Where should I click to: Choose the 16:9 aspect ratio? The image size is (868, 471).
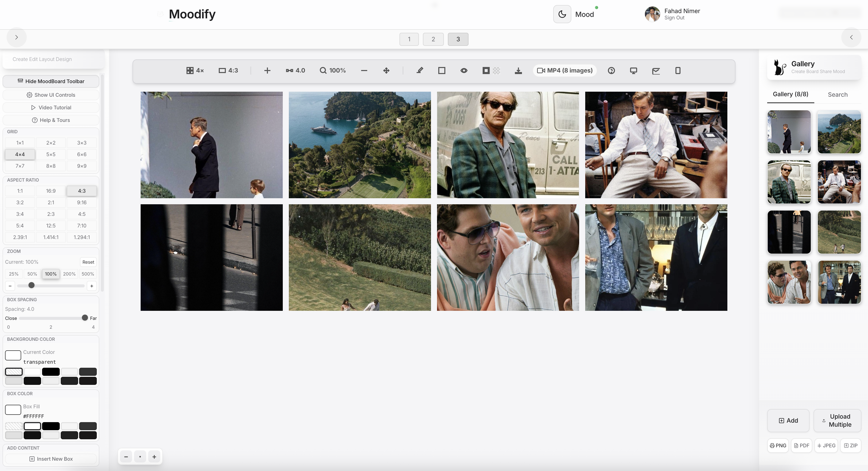51,191
